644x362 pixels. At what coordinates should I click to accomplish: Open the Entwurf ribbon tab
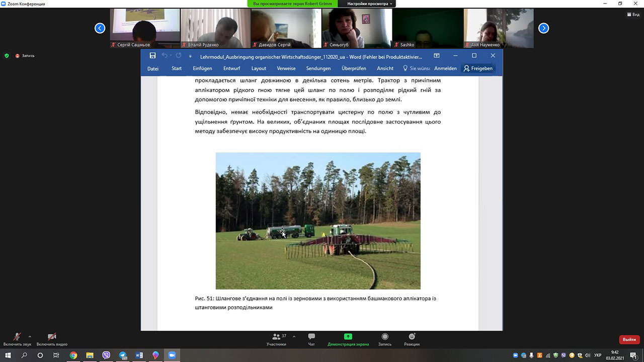232,68
